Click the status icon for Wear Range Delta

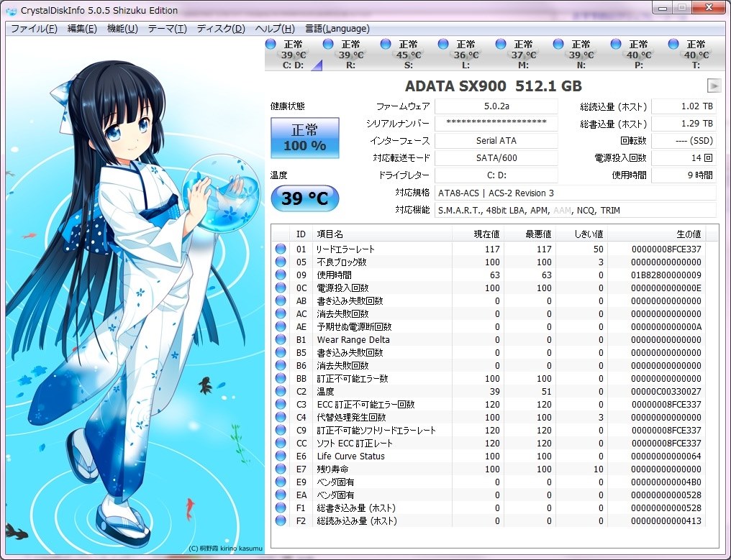(281, 339)
